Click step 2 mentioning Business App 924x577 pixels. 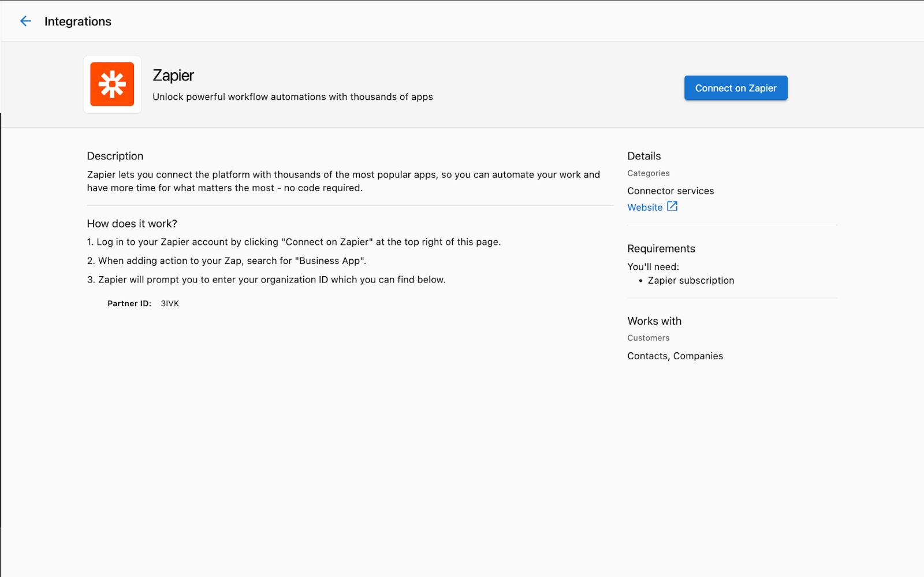(226, 260)
